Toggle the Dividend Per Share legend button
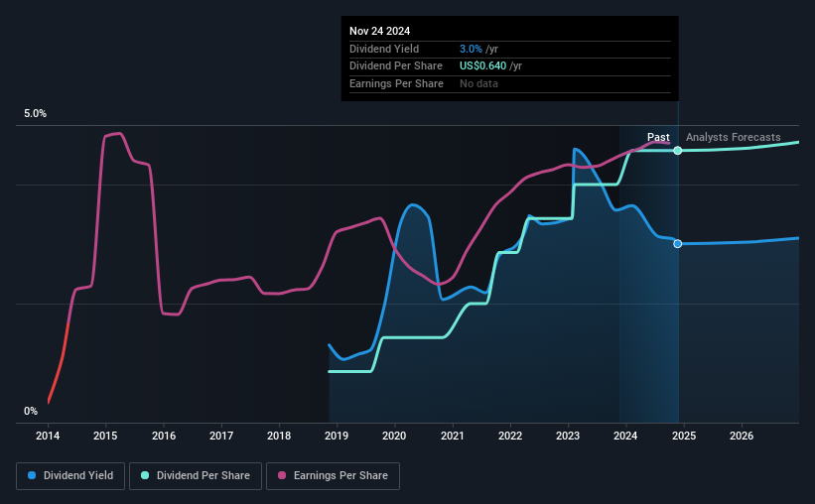 pyautogui.click(x=196, y=476)
